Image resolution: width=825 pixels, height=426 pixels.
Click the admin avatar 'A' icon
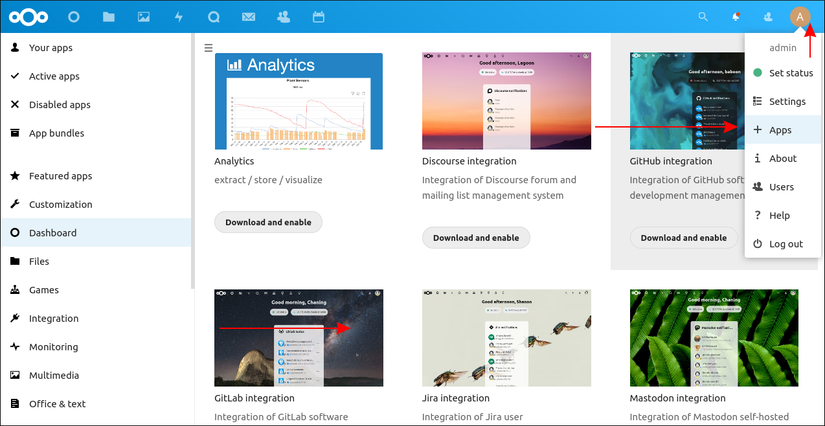800,17
